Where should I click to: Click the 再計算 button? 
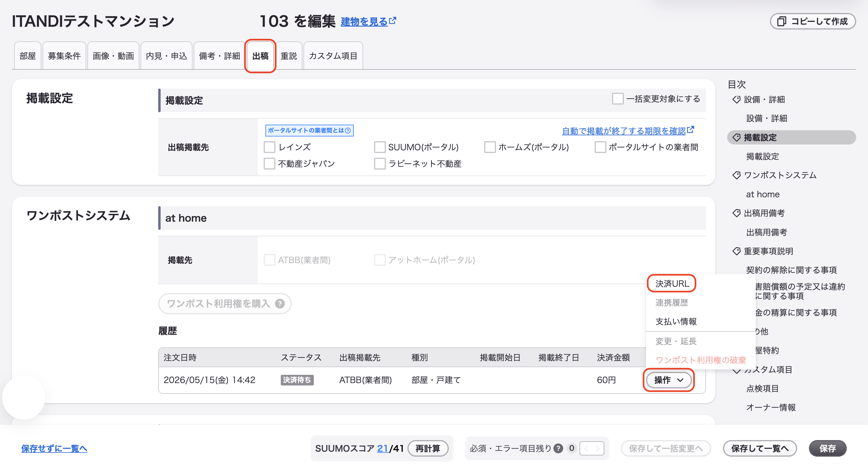[428, 448]
